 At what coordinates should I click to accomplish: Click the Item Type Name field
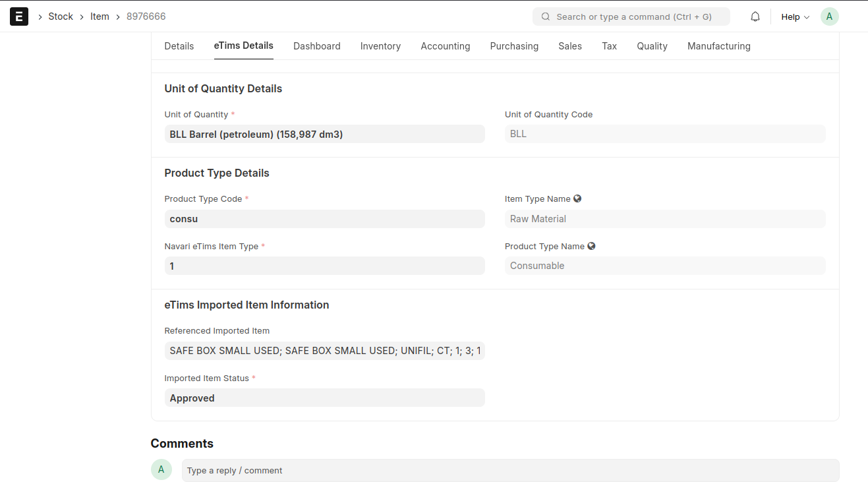pyautogui.click(x=665, y=219)
